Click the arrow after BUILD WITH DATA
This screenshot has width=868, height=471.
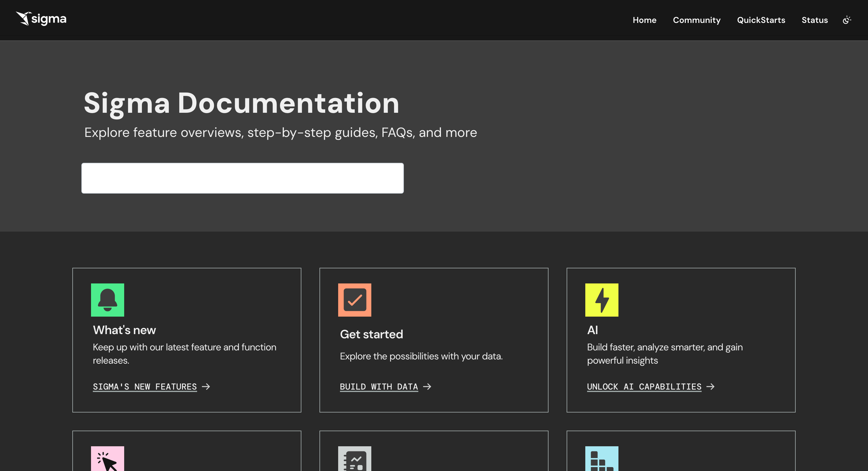(427, 386)
